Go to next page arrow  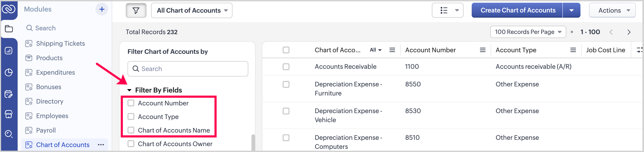click(x=629, y=32)
